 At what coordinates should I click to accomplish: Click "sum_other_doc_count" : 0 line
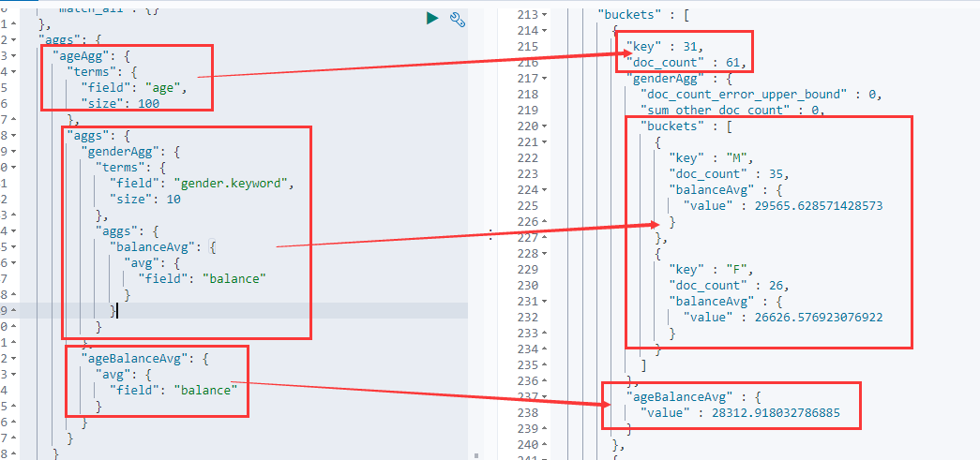(732, 111)
